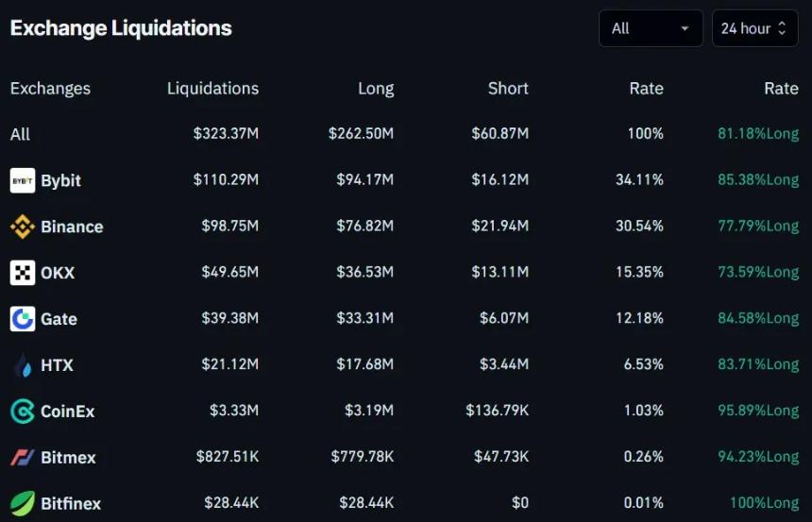Sort by the Liquidations column header
Screen dimensions: 812x522
(x=212, y=89)
